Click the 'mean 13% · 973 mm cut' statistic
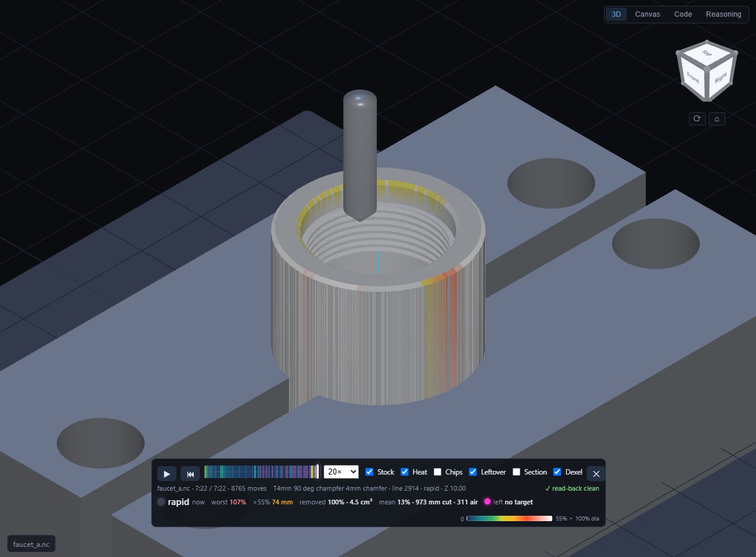The height and width of the screenshot is (557, 756). 415,502
